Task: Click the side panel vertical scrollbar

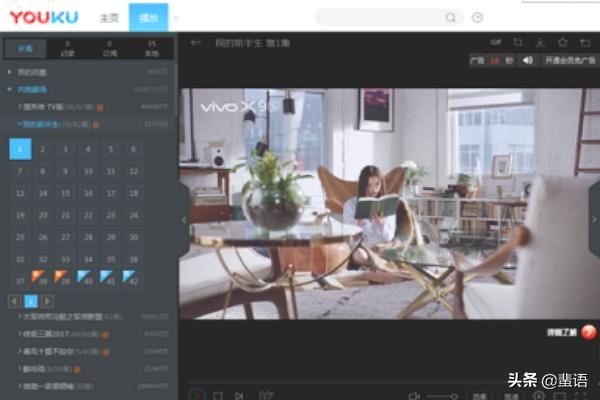Action: click(176, 90)
